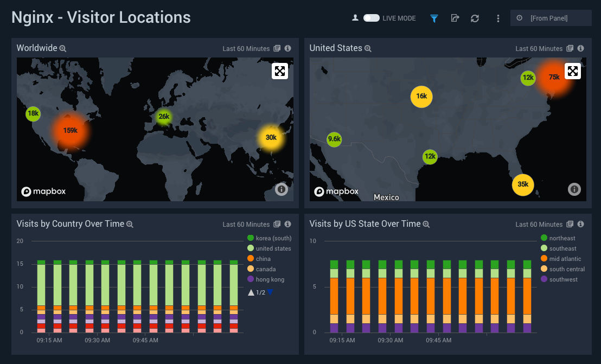Toggle LIVE MODE on
601x364 pixels.
tap(372, 18)
